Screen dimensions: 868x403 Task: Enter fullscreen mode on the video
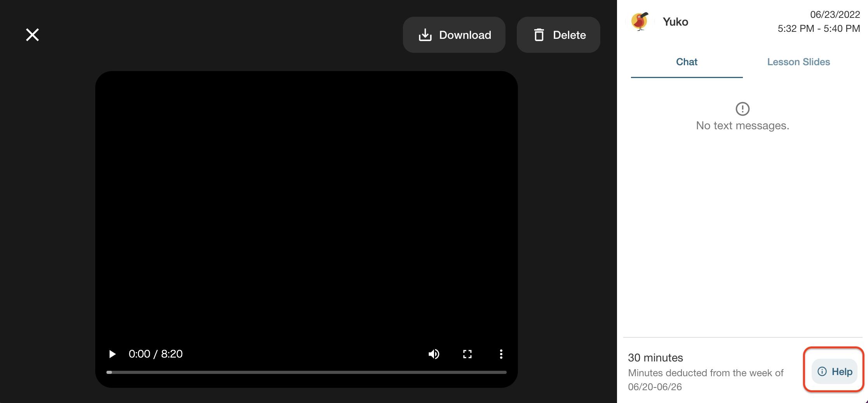pos(467,354)
